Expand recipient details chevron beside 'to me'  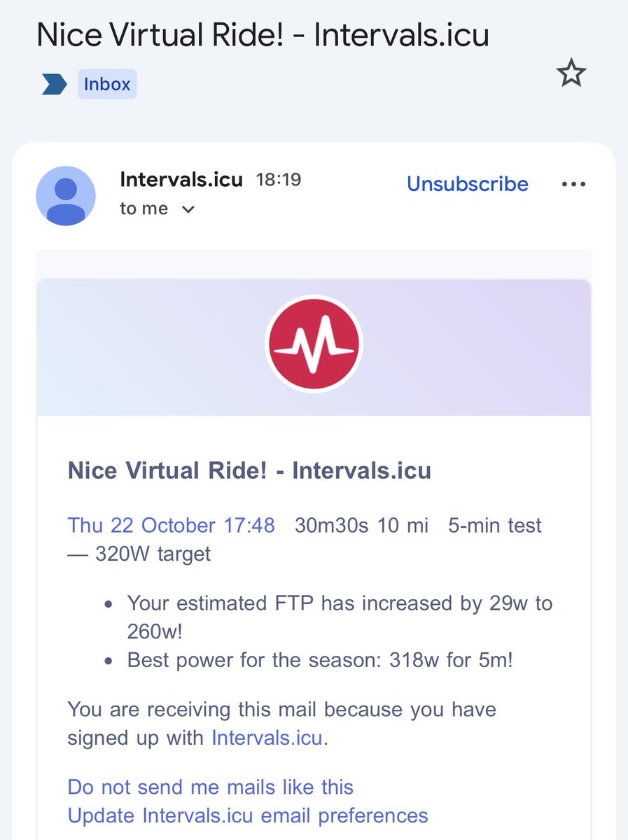(x=188, y=209)
